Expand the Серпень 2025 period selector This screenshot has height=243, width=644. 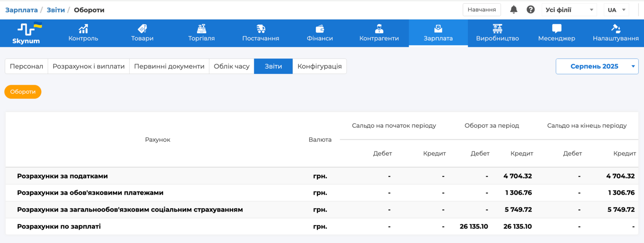pos(597,66)
